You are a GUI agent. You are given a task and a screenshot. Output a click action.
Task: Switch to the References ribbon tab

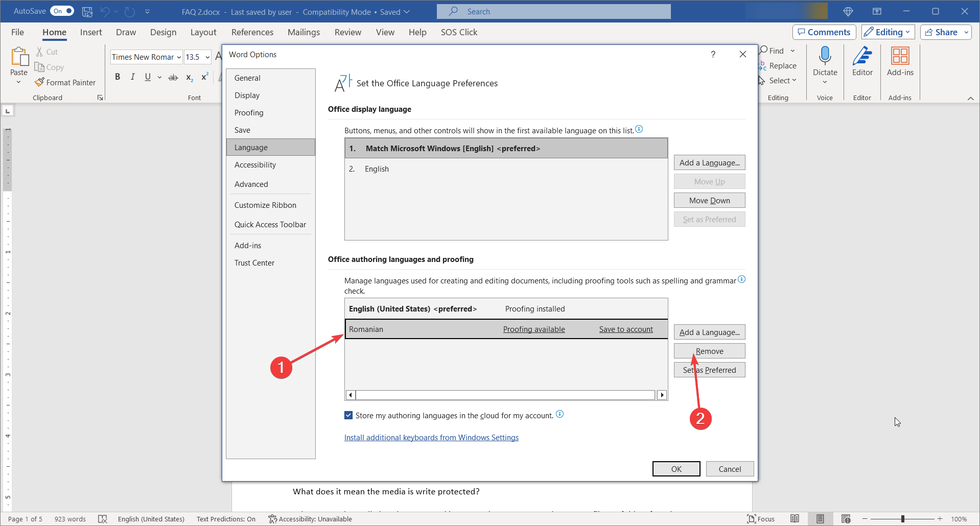252,32
